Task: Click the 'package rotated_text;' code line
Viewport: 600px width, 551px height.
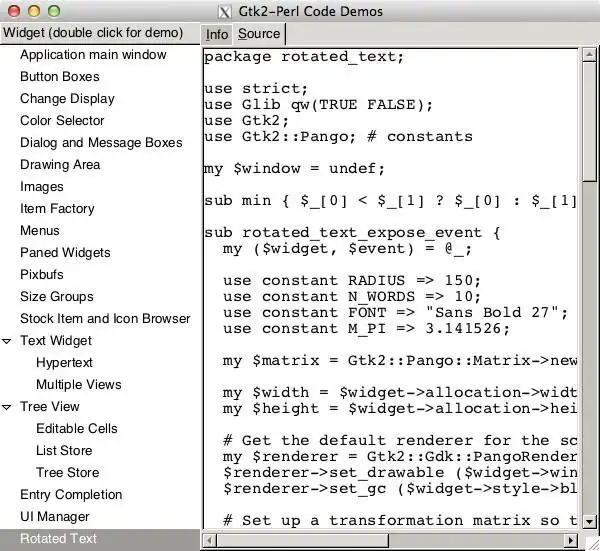Action: pos(304,57)
